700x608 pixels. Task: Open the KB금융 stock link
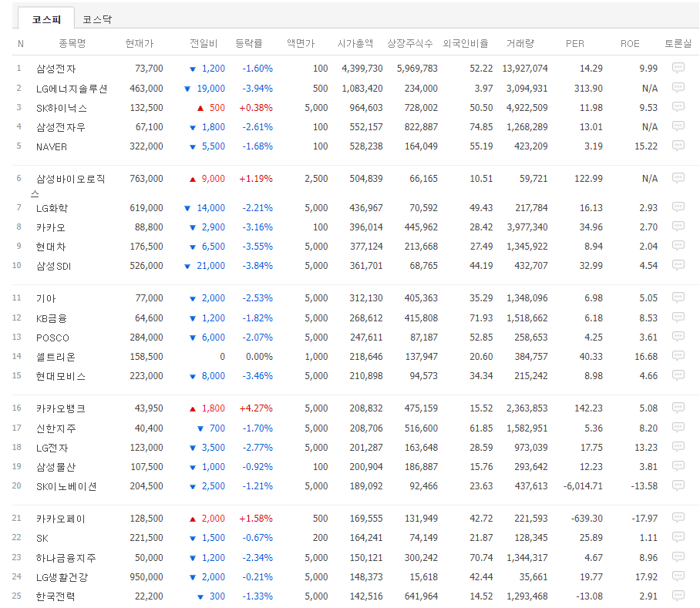coord(51,318)
